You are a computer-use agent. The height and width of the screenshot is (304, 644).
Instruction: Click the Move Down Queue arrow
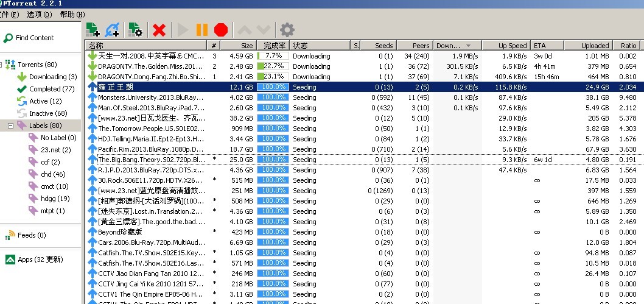[x=264, y=30]
